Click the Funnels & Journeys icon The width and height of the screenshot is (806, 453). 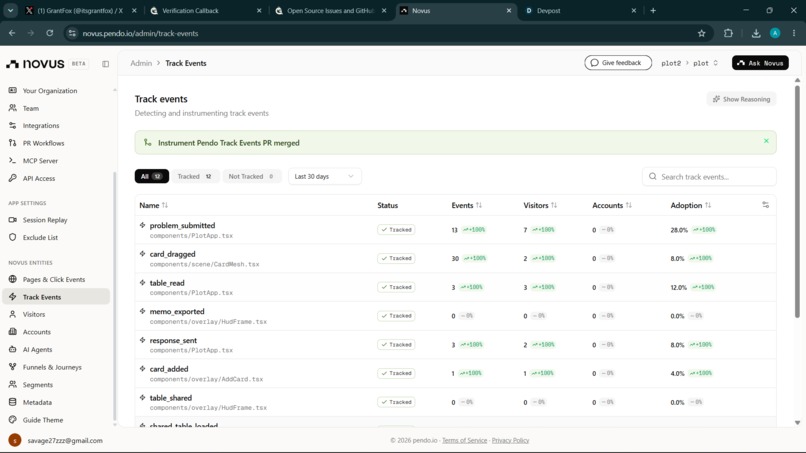13,367
